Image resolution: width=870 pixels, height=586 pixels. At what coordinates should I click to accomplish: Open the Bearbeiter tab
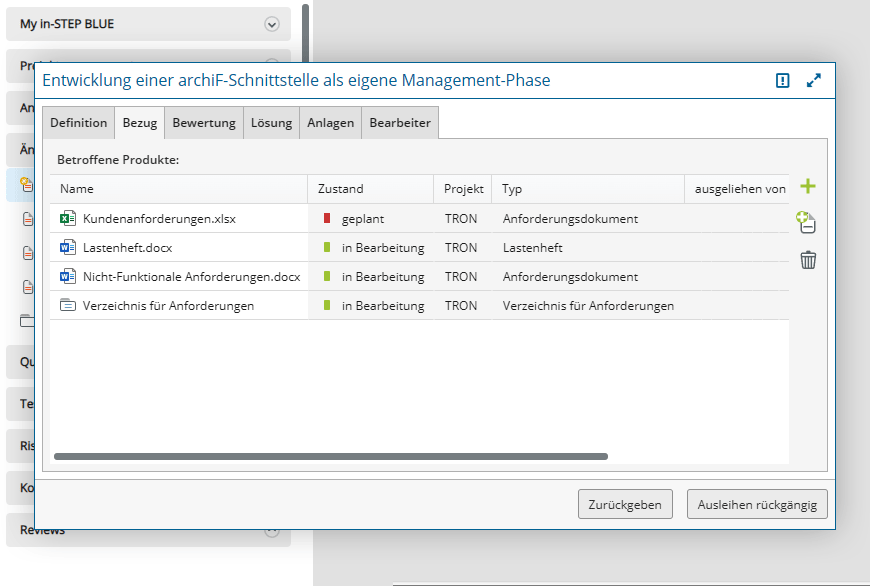[x=400, y=123]
